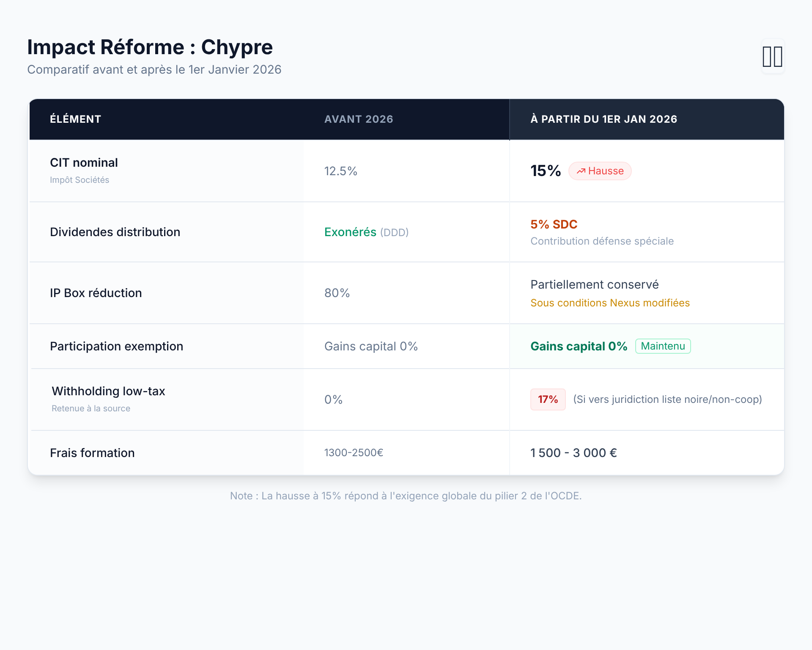Click the Dividendes distribution row label

coord(115,232)
